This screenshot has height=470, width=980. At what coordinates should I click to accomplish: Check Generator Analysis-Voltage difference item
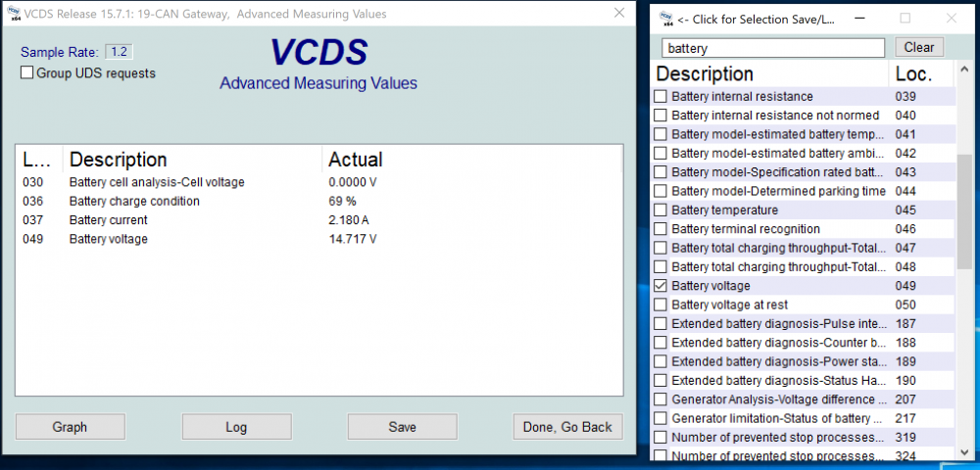click(661, 399)
